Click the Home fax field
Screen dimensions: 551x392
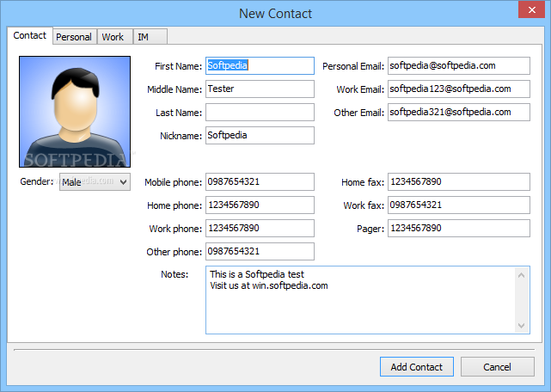click(459, 181)
